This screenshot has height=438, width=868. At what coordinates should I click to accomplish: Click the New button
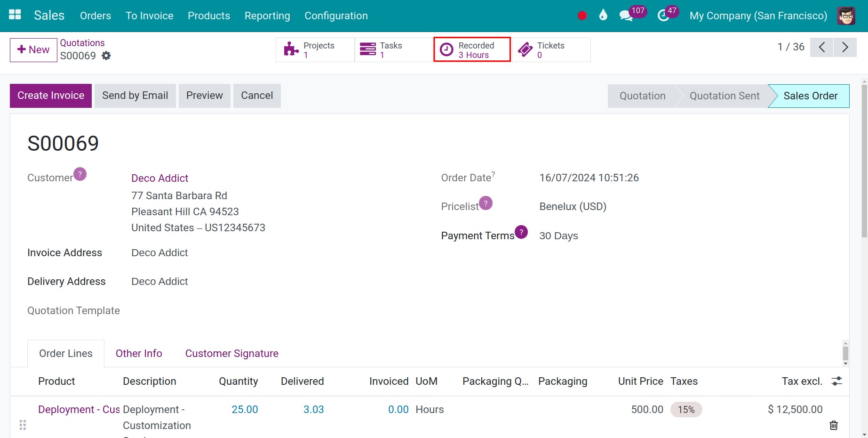(33, 50)
